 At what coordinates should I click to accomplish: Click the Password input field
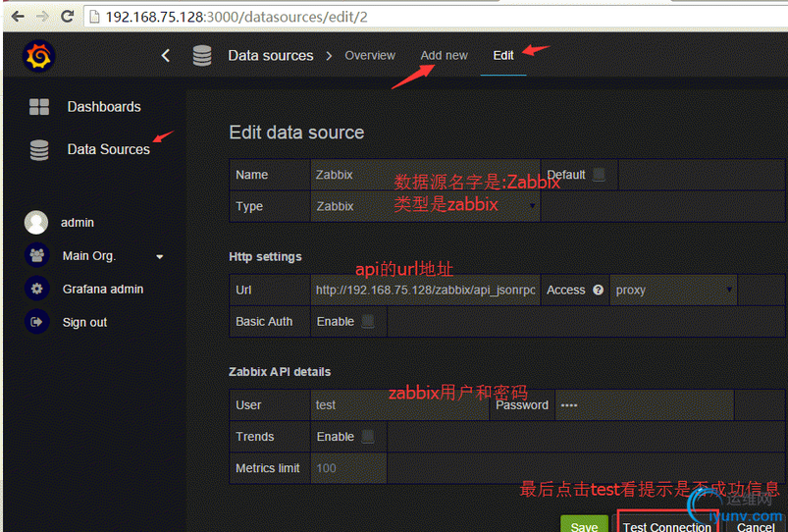click(x=645, y=404)
